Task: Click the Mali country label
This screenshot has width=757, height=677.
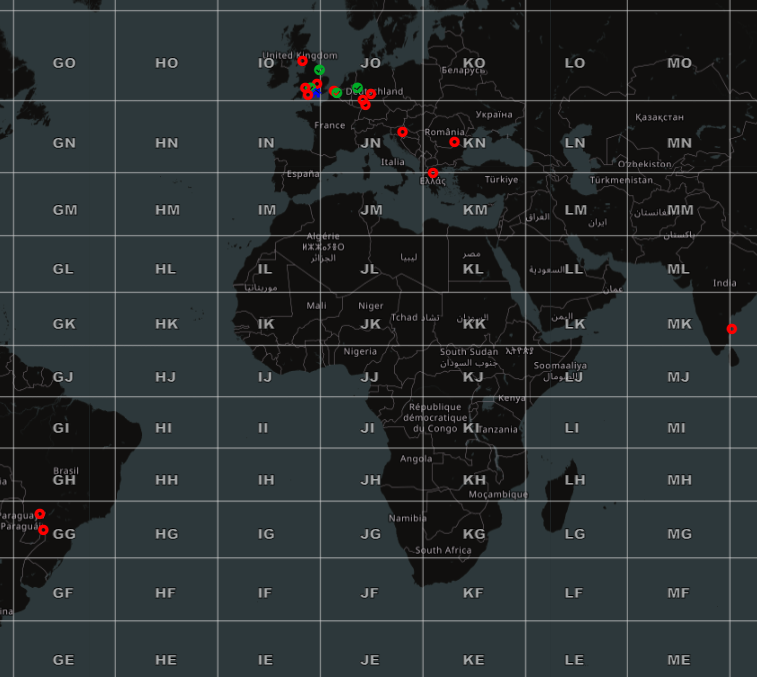Action: 316,306
